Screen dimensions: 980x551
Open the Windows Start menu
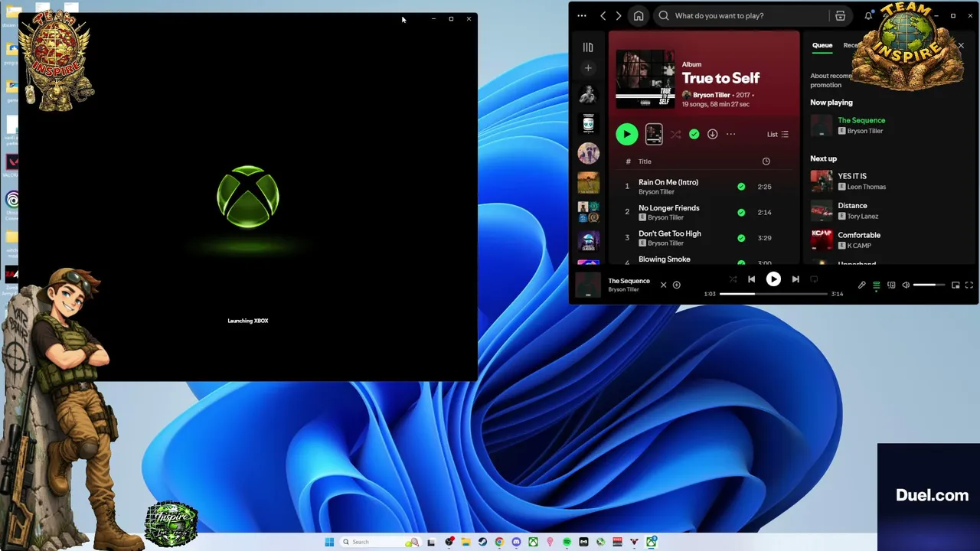[329, 542]
